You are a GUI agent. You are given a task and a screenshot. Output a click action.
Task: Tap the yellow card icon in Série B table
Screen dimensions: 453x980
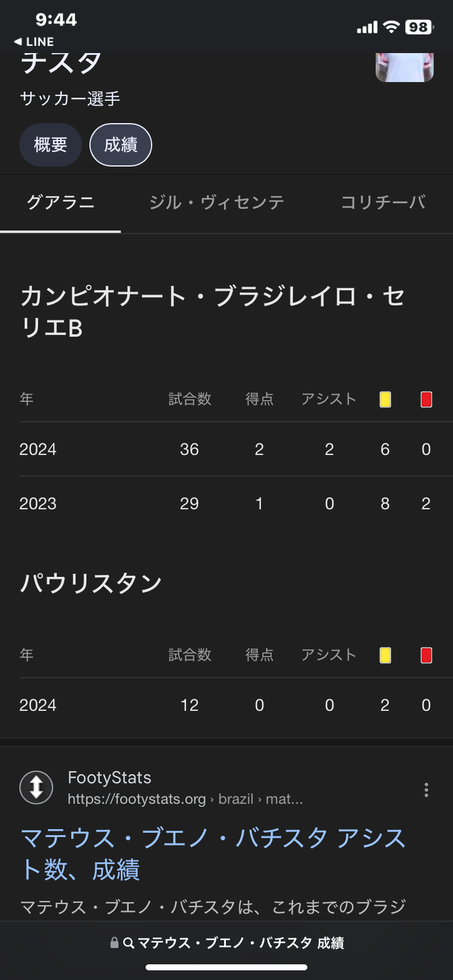pyautogui.click(x=385, y=399)
